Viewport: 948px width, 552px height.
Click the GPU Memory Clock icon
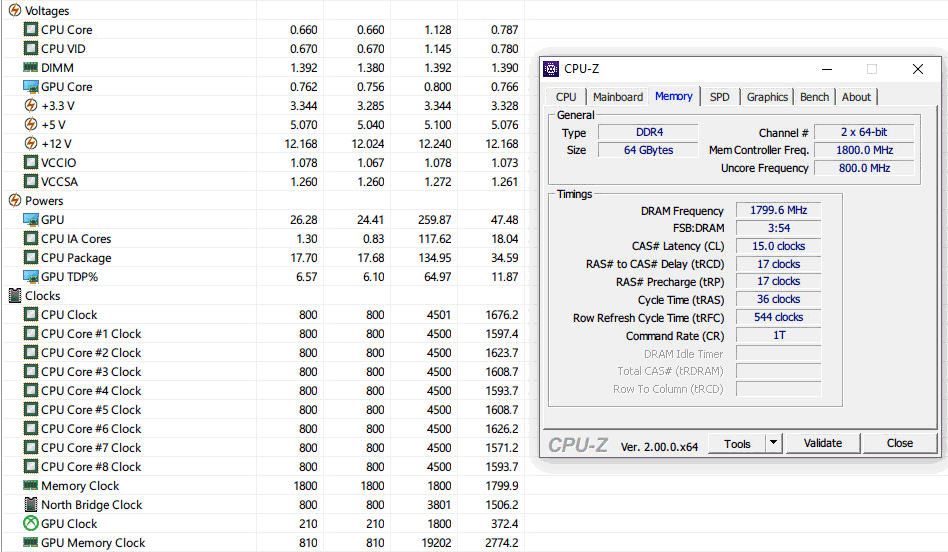[30, 542]
